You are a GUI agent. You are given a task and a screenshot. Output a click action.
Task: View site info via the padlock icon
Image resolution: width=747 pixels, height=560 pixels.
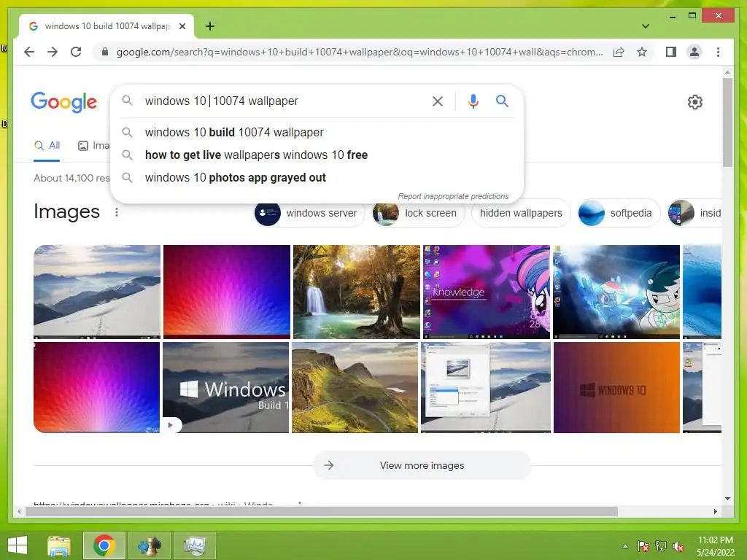105,52
